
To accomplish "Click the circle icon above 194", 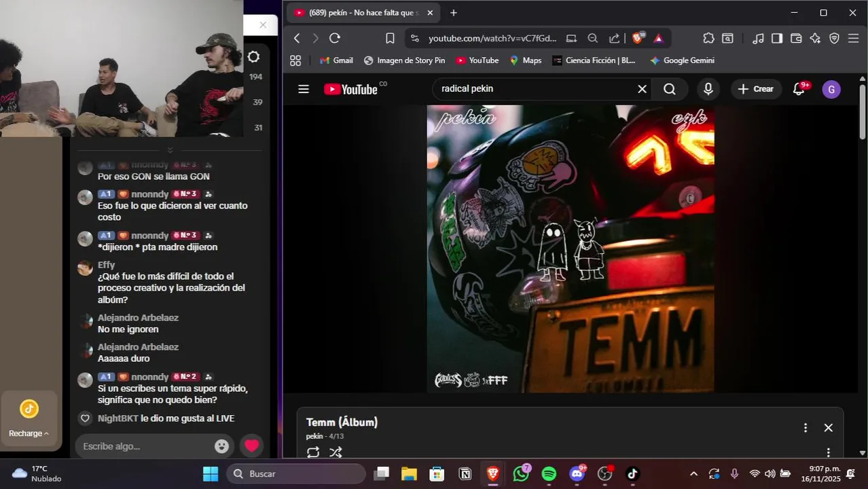I will coord(253,57).
